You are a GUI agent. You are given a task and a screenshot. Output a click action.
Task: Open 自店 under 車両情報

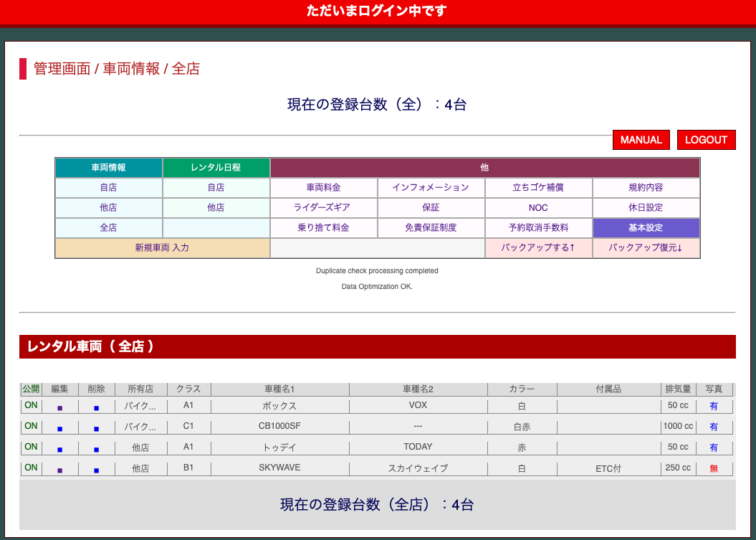pyautogui.click(x=108, y=188)
